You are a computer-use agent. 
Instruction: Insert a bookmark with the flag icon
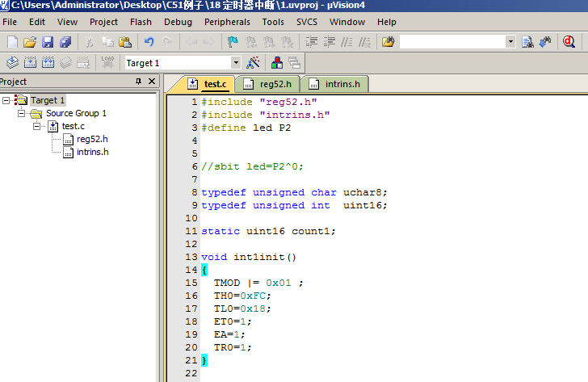click(233, 42)
